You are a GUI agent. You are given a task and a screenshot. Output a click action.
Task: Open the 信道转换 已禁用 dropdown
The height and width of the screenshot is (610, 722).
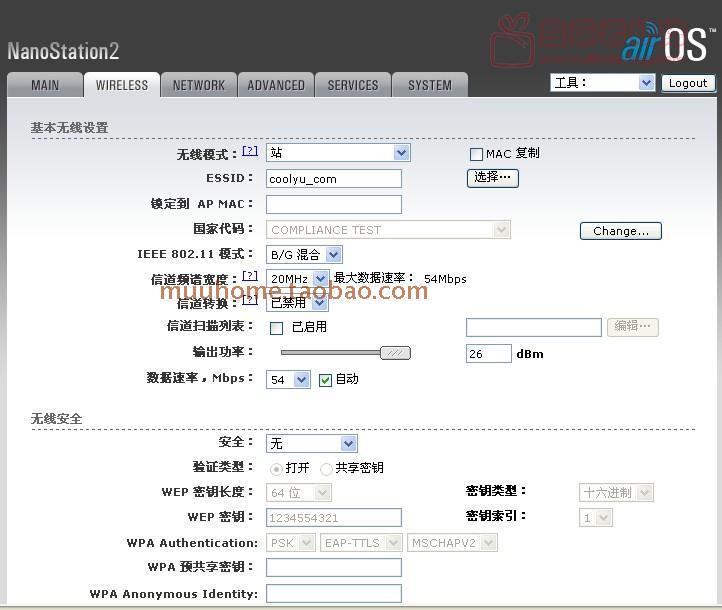coord(297,302)
